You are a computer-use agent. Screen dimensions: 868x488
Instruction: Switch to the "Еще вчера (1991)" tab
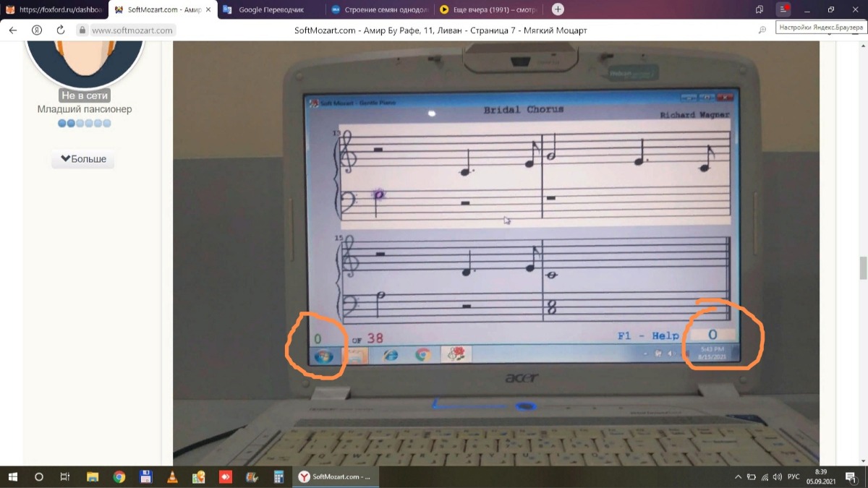click(488, 9)
